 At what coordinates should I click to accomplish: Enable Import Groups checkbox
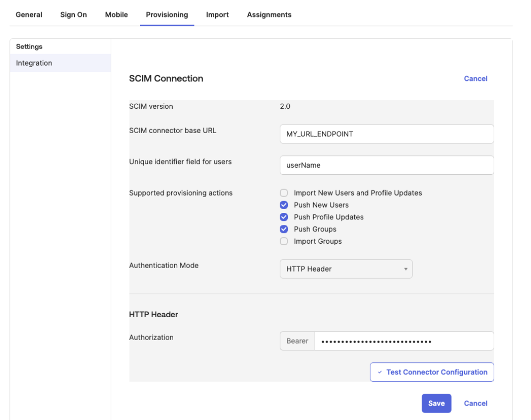click(284, 241)
